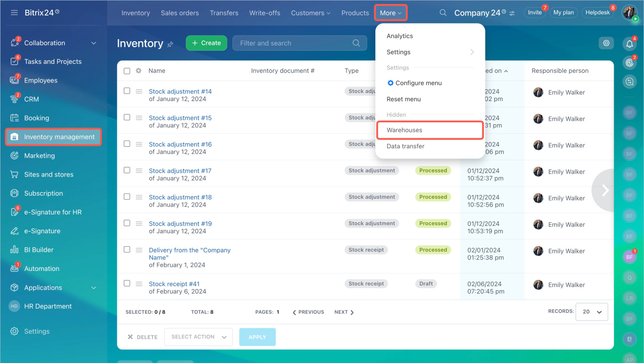Click the Delete action at bottom
Screen dimensions: 644x363
[x=142, y=337]
